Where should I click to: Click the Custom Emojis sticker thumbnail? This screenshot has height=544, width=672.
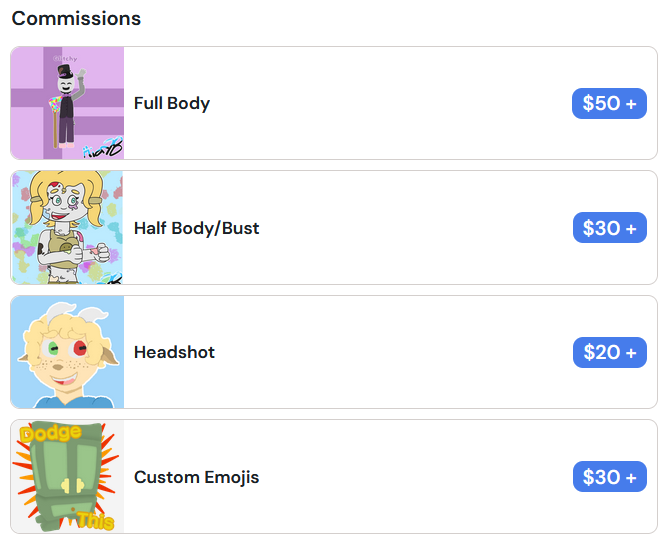click(x=67, y=477)
